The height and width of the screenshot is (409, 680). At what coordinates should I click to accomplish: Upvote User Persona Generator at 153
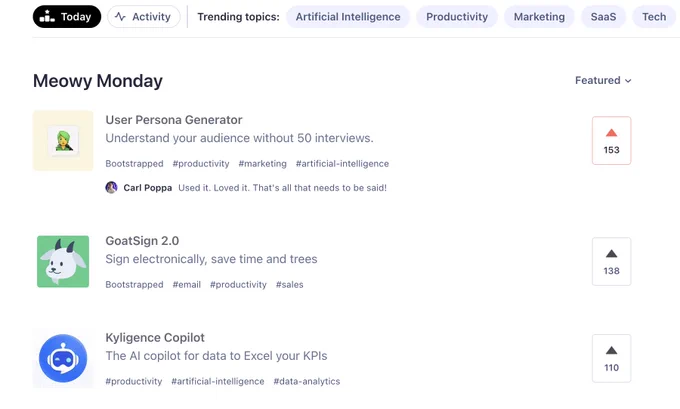point(611,141)
